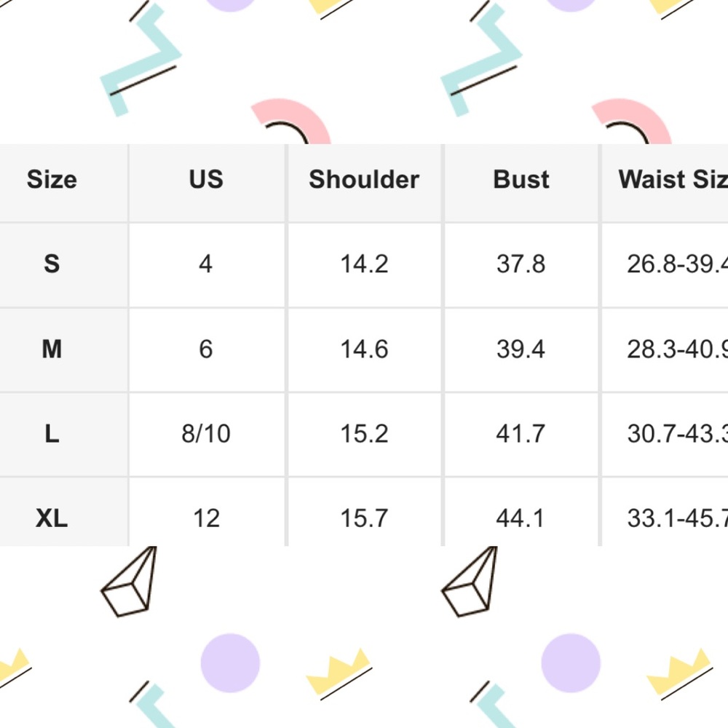The width and height of the screenshot is (728, 728).
Task: Click the Size column header
Action: point(52,180)
